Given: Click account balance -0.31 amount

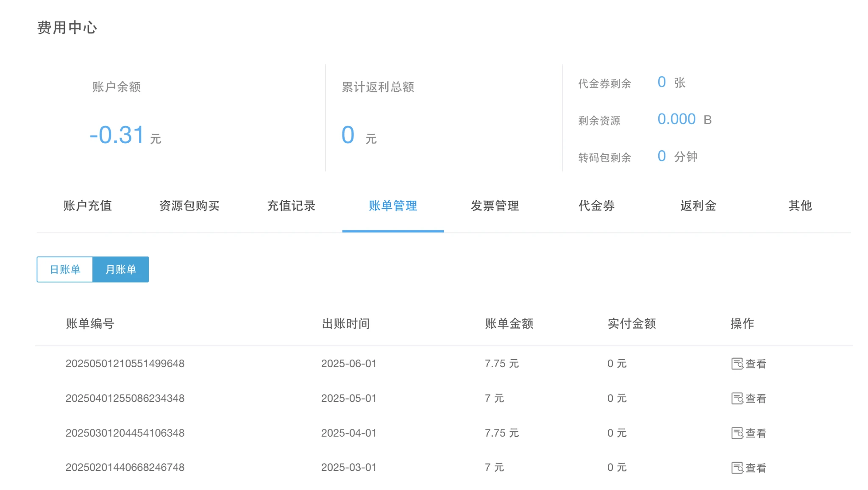Looking at the screenshot, I should pyautogui.click(x=117, y=135).
